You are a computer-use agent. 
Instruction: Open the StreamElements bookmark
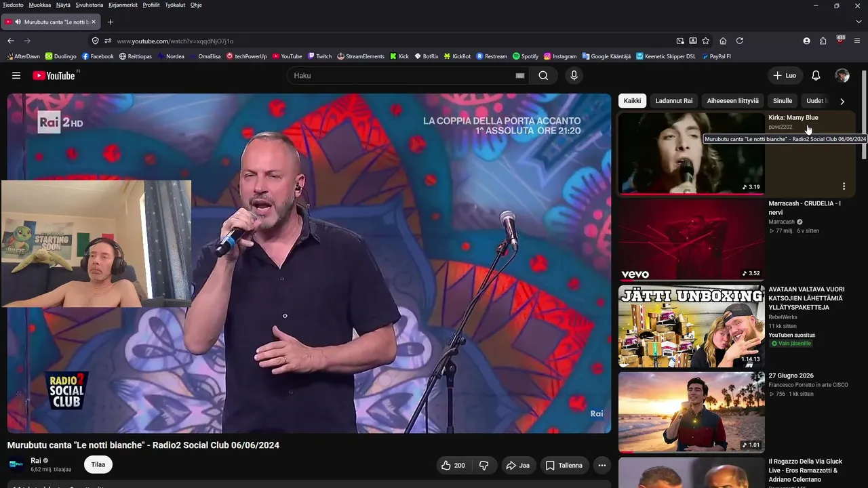coord(361,56)
